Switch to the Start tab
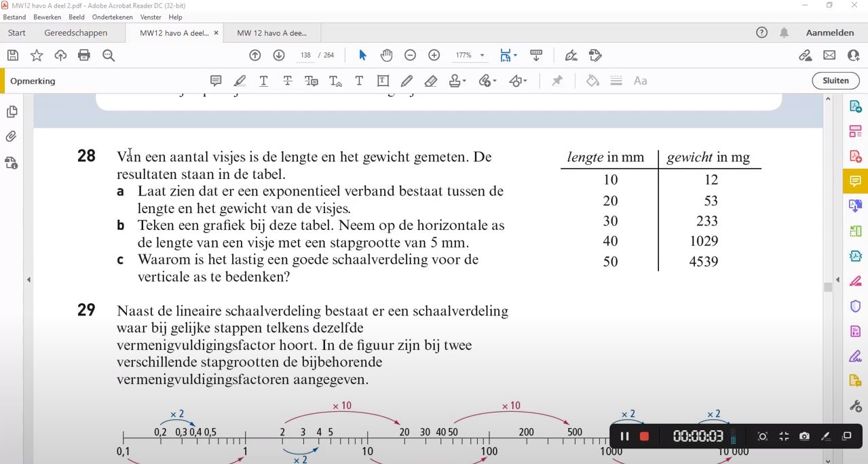Screen dimensions: 868x464 17,33
